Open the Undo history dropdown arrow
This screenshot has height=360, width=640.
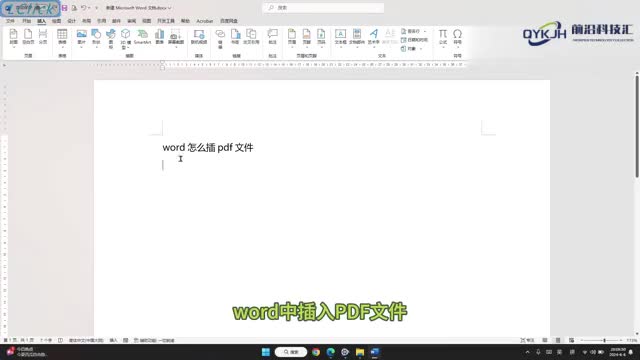pos(89,8)
